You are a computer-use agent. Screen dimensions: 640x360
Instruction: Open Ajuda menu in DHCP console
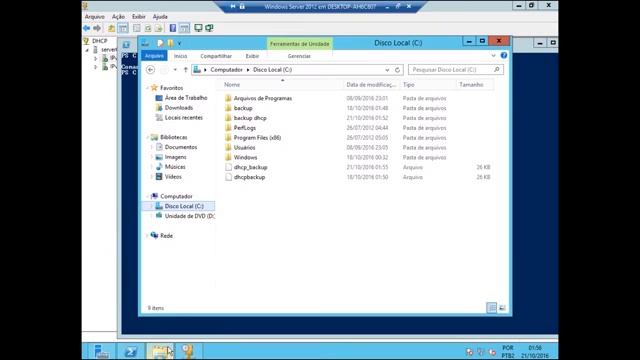[160, 17]
